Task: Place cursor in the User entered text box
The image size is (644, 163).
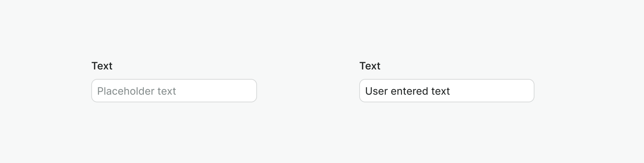Action: click(446, 91)
